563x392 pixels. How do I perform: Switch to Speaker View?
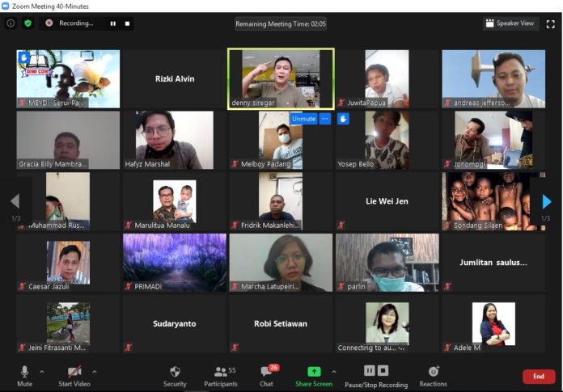tap(510, 23)
